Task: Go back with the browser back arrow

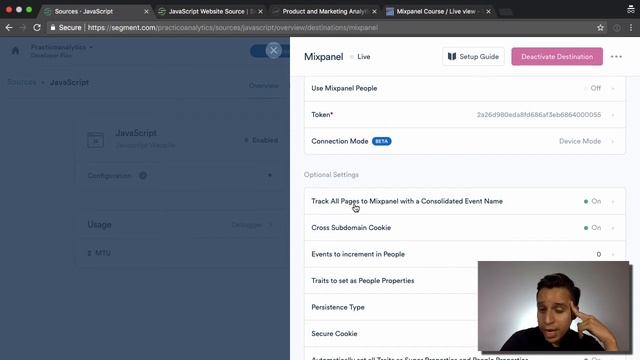Action: [9, 27]
